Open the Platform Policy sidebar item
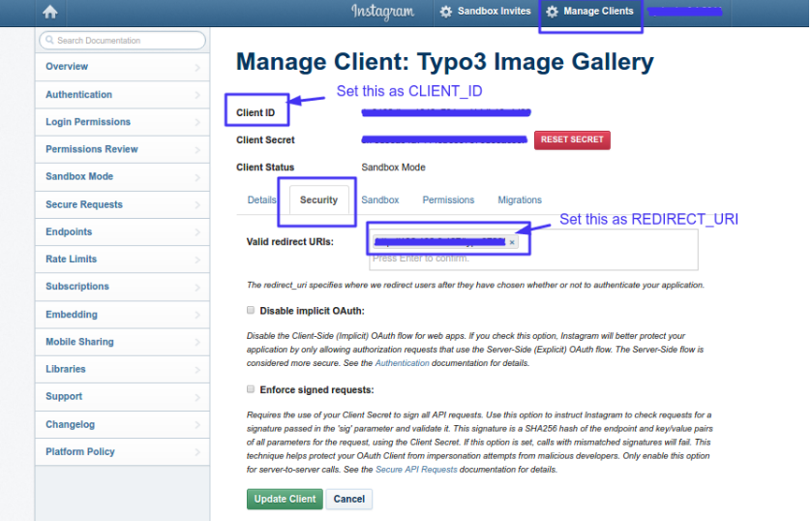The image size is (812, 521). 122,451
